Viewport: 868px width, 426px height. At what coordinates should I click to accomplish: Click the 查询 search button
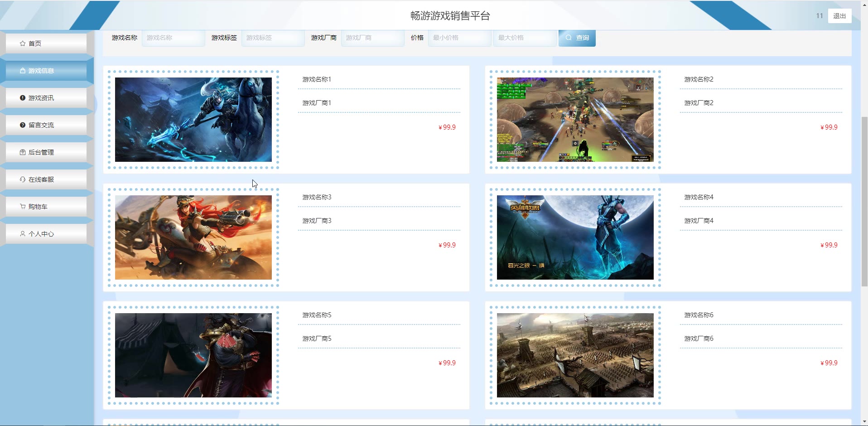tap(577, 38)
